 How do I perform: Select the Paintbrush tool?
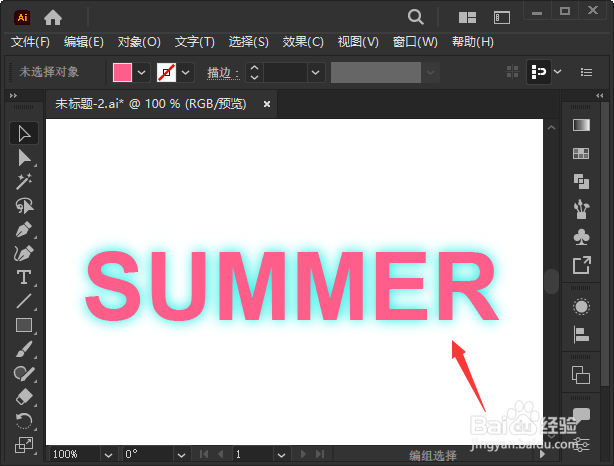click(24, 349)
